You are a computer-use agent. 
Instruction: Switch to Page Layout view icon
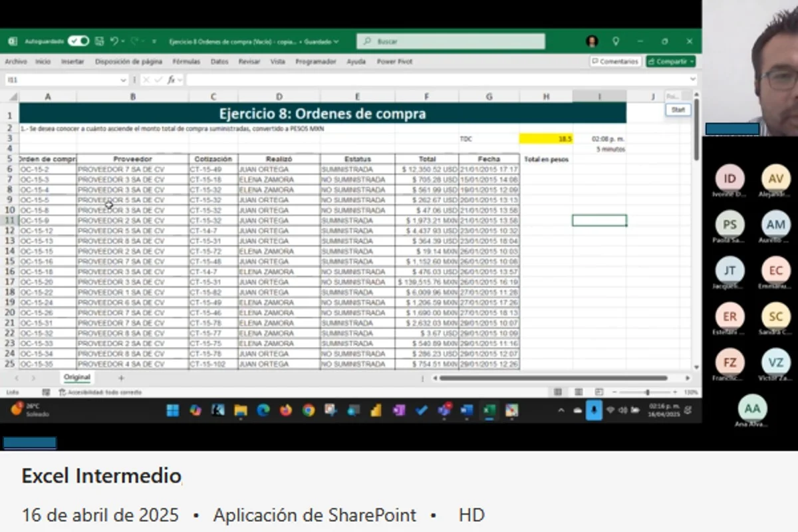(x=579, y=392)
